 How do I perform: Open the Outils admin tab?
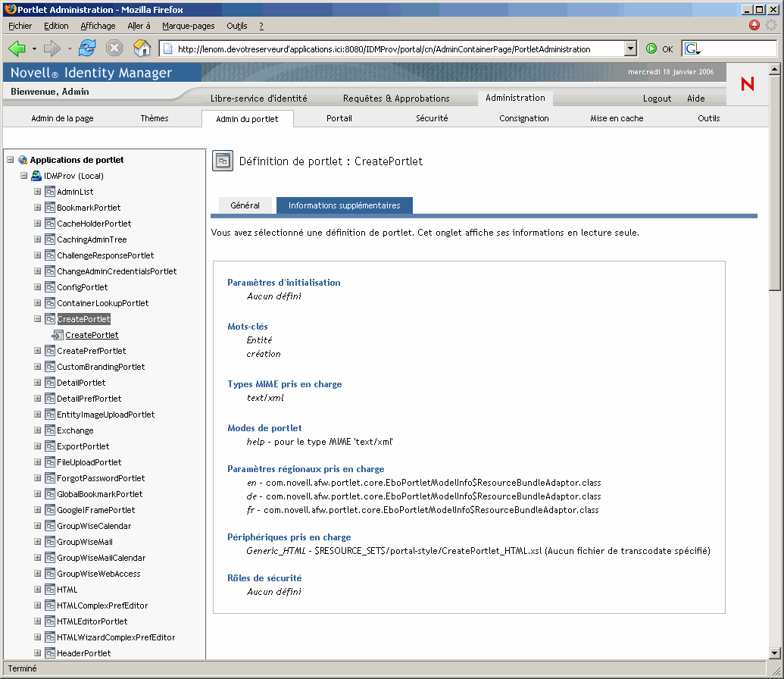pos(708,118)
